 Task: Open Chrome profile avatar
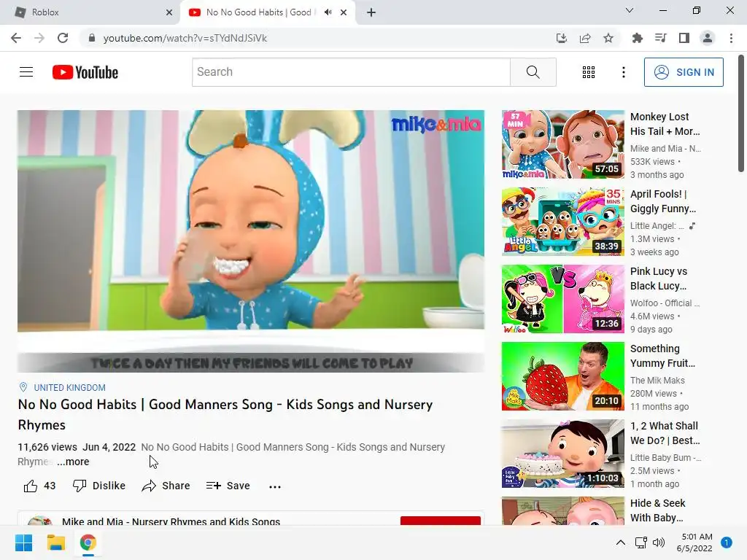[x=708, y=38]
